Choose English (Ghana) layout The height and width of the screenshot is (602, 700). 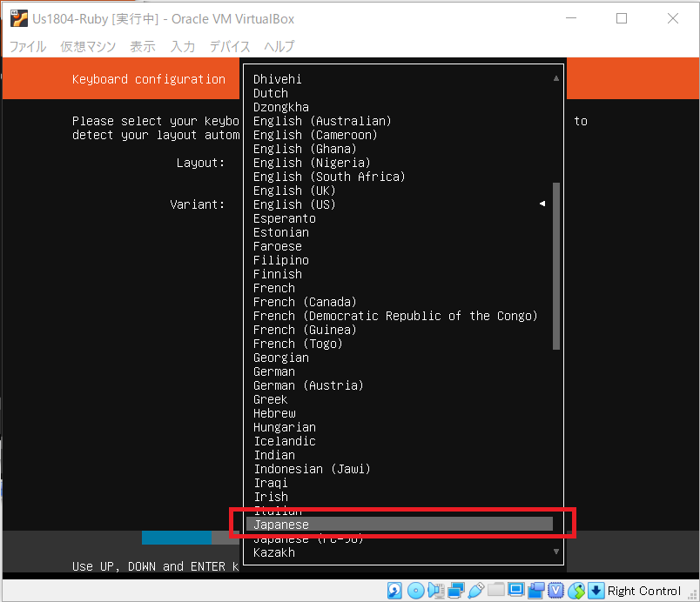tap(305, 149)
